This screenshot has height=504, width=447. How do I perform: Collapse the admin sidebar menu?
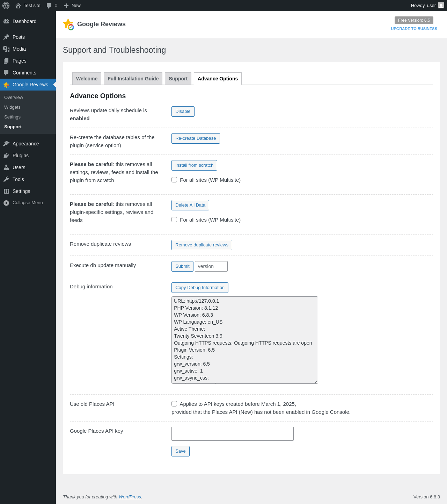pos(23,203)
